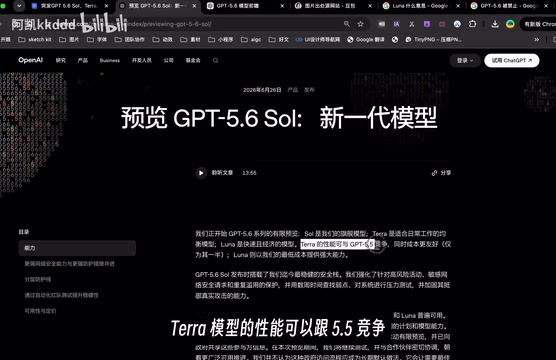Select the highlighted contents entry in sidebar
This screenshot has height=360, width=556.
[77, 248]
